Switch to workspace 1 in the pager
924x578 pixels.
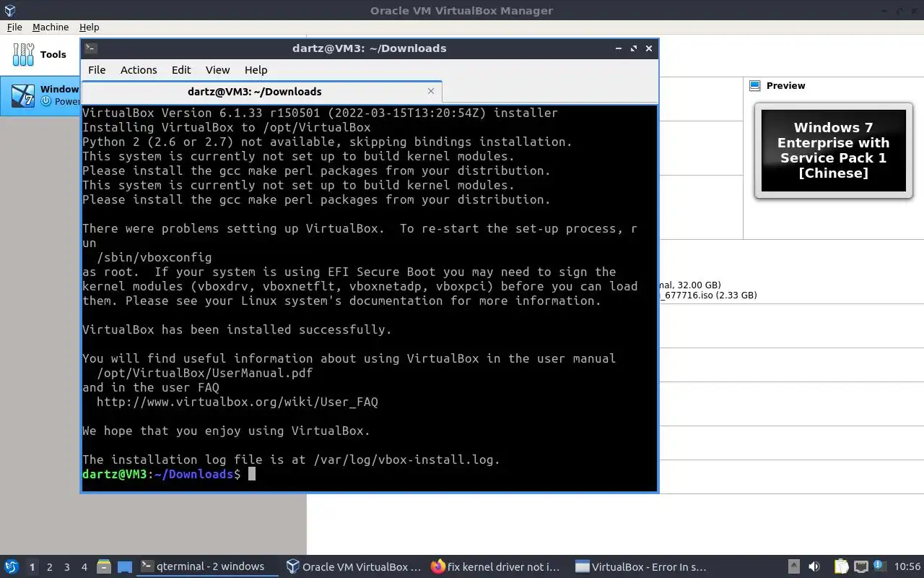pos(32,567)
